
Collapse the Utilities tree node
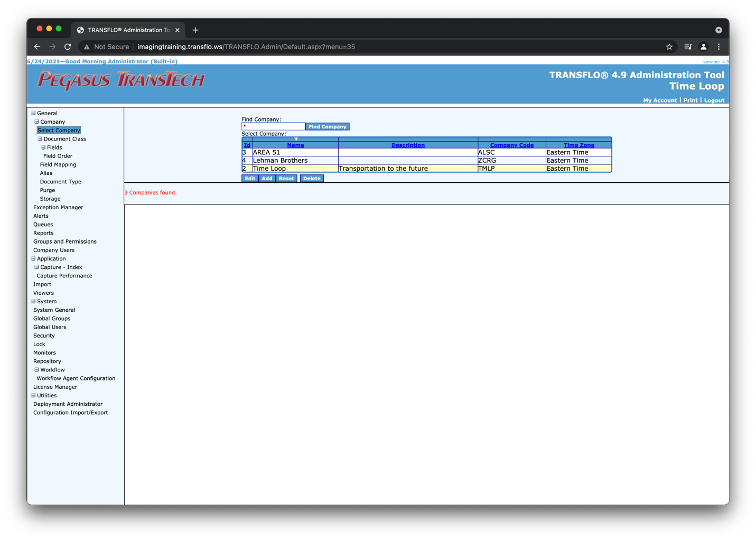[x=33, y=395]
